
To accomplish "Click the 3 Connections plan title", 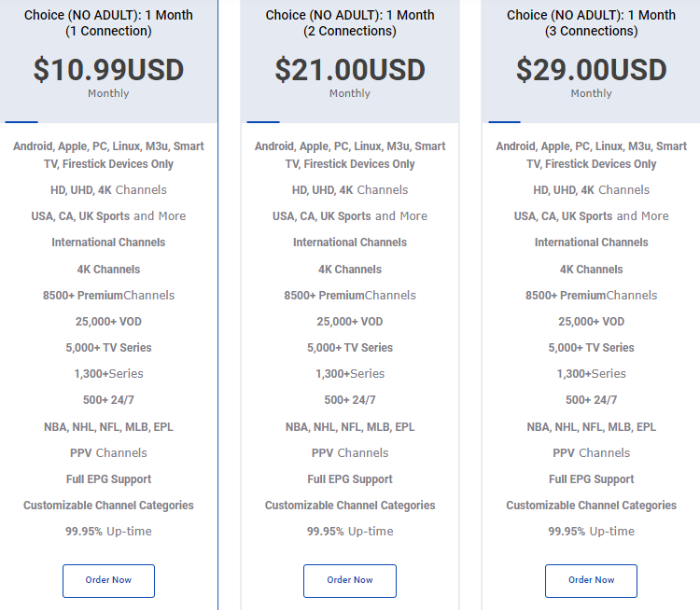I will [x=591, y=23].
